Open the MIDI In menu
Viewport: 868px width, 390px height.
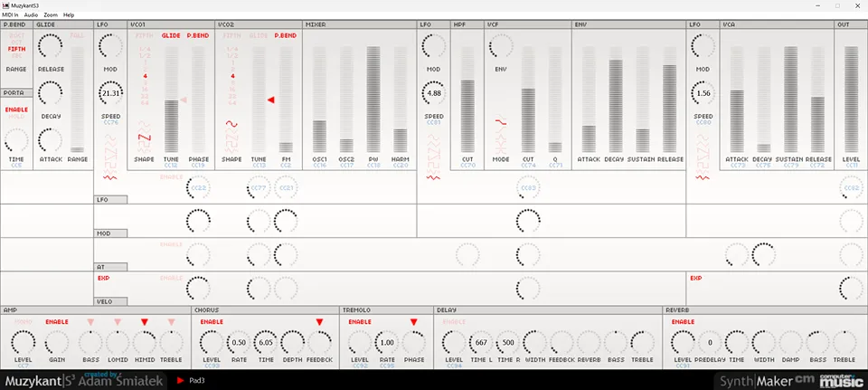pyautogui.click(x=12, y=15)
